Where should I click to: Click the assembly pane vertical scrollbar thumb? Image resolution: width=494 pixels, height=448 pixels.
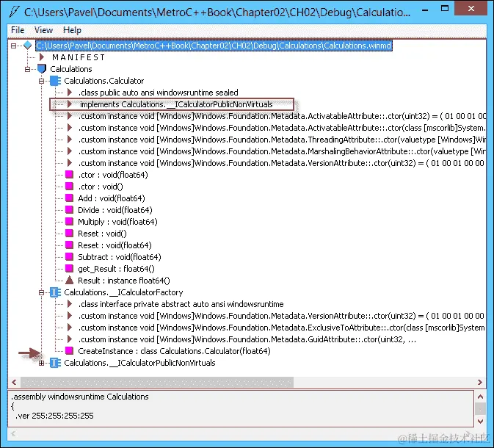coord(481,409)
